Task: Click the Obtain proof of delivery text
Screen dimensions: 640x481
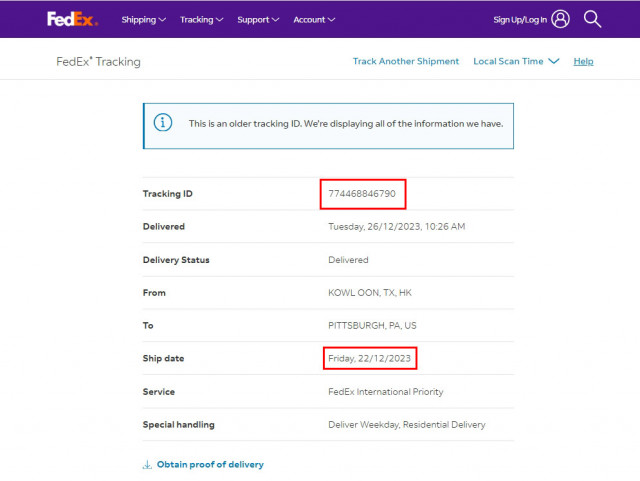Action: tap(210, 465)
